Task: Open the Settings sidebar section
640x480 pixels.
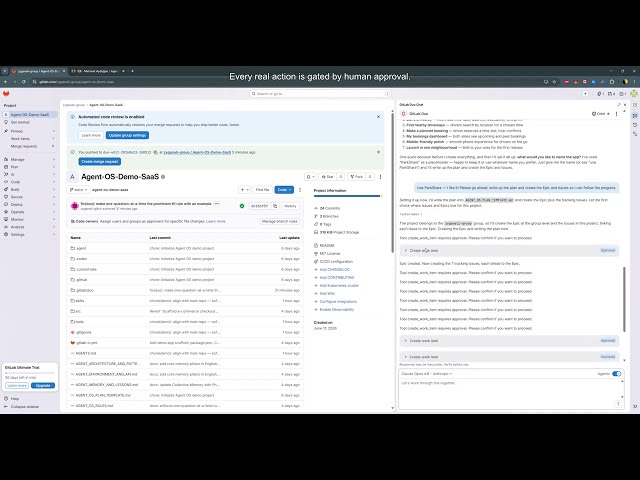Action: [29, 234]
